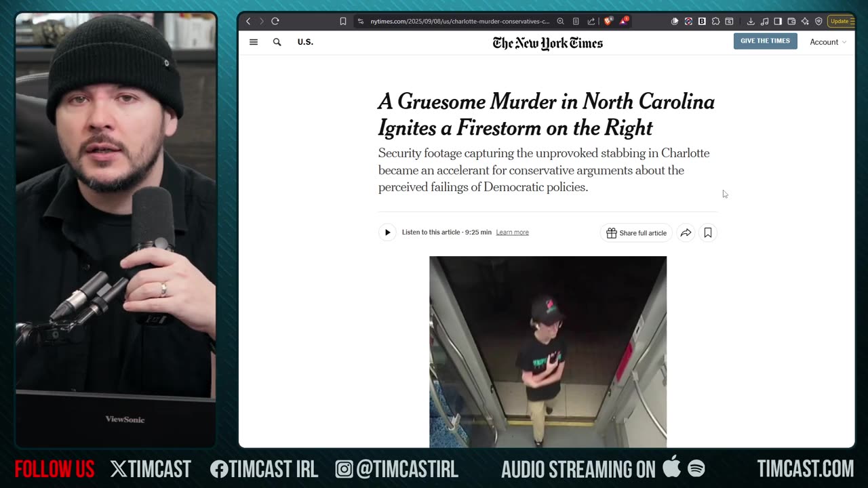The image size is (868, 488).
Task: Open the VPN shield icon
Action: tap(818, 21)
